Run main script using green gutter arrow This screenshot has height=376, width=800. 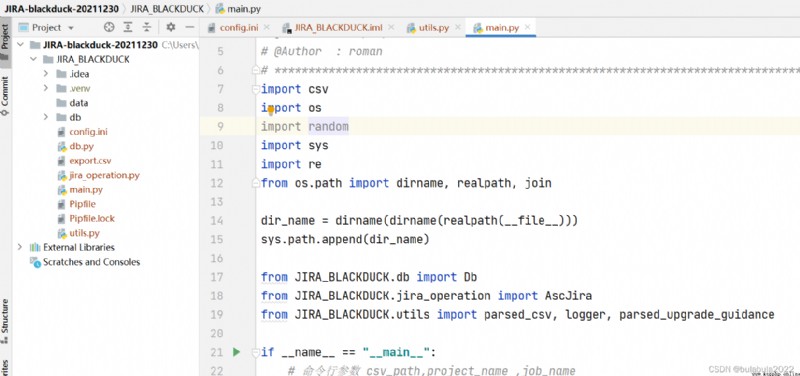236,352
